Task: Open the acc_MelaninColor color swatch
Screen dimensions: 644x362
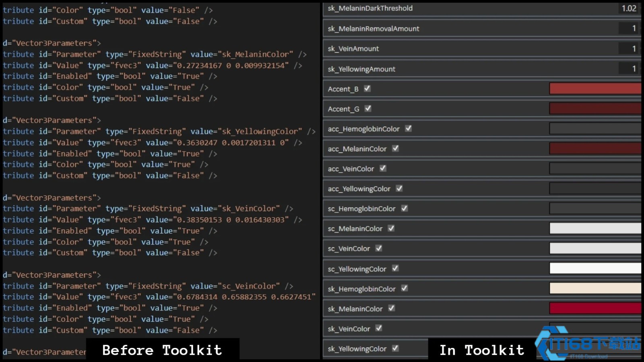Action: [x=595, y=148]
